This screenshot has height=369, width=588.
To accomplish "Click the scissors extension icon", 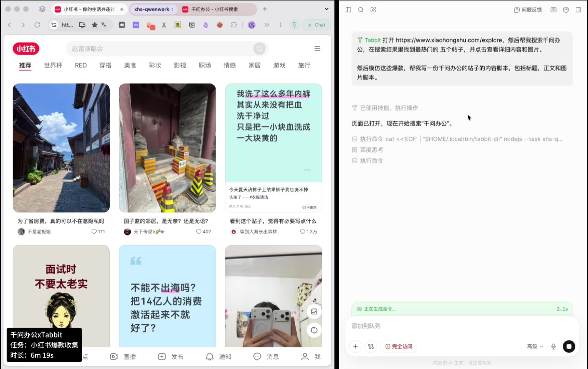I will tap(164, 25).
